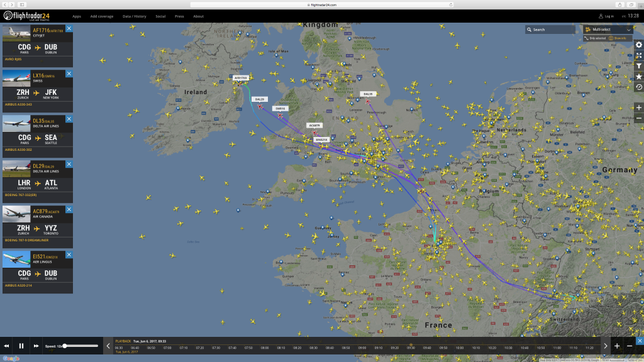
Task: Select DAL35 aircraft on the map
Action: point(368,102)
